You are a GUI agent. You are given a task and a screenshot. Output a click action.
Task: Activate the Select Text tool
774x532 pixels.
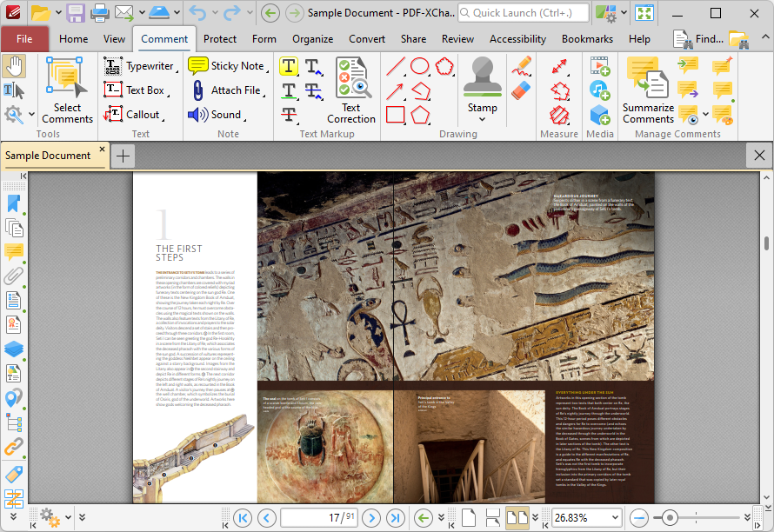[x=14, y=90]
